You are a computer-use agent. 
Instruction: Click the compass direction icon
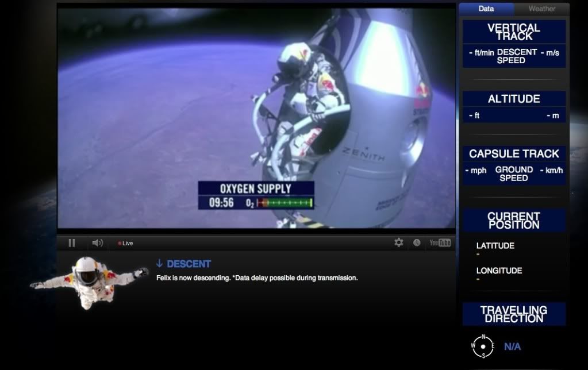[483, 346]
